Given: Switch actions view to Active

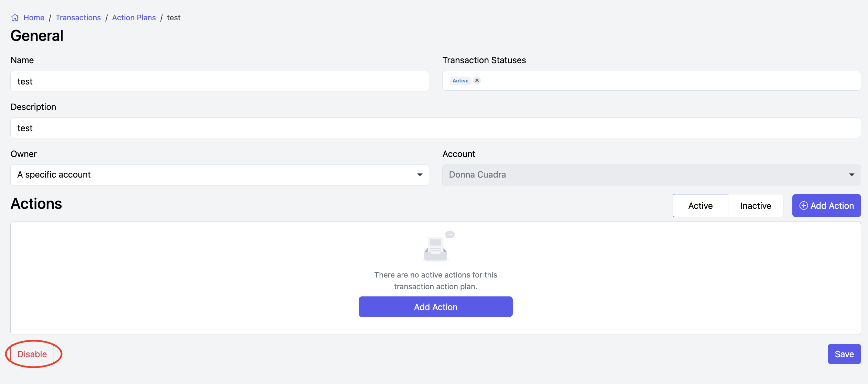Looking at the screenshot, I should tap(700, 205).
